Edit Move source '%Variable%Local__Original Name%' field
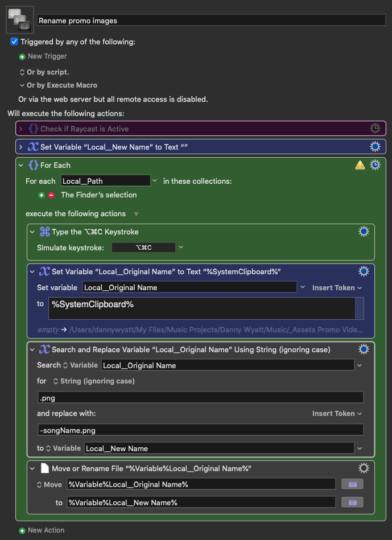The height and width of the screenshot is (540, 392). click(201, 484)
